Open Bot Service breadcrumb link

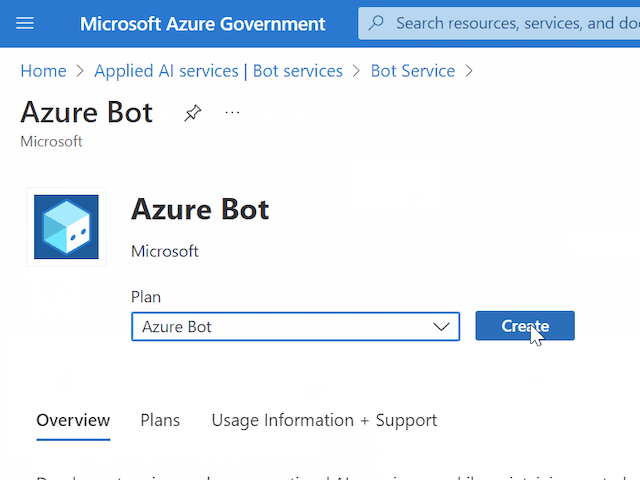tap(413, 71)
